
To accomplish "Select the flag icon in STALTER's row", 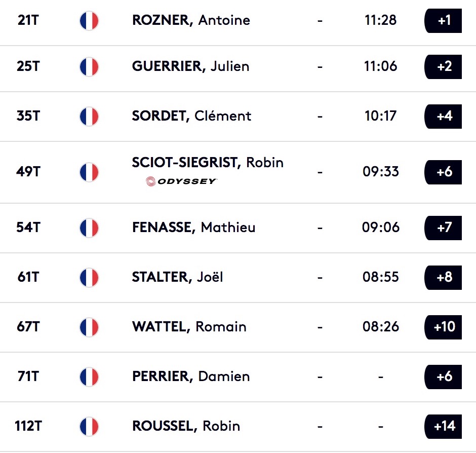I will 89,277.
